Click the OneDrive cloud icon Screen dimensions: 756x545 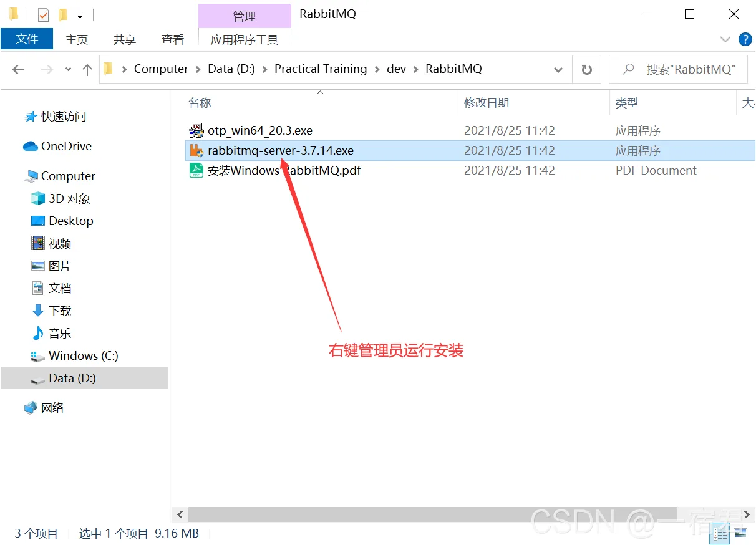[31, 147]
